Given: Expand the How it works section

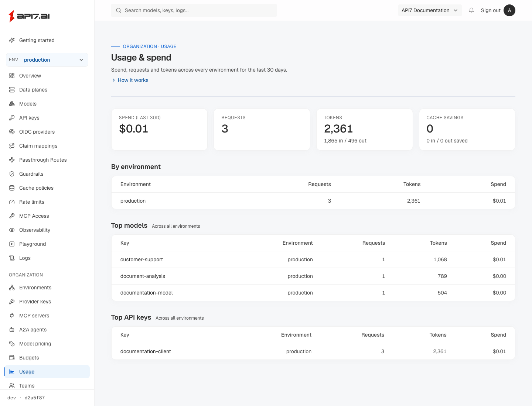Looking at the screenshot, I should point(130,80).
